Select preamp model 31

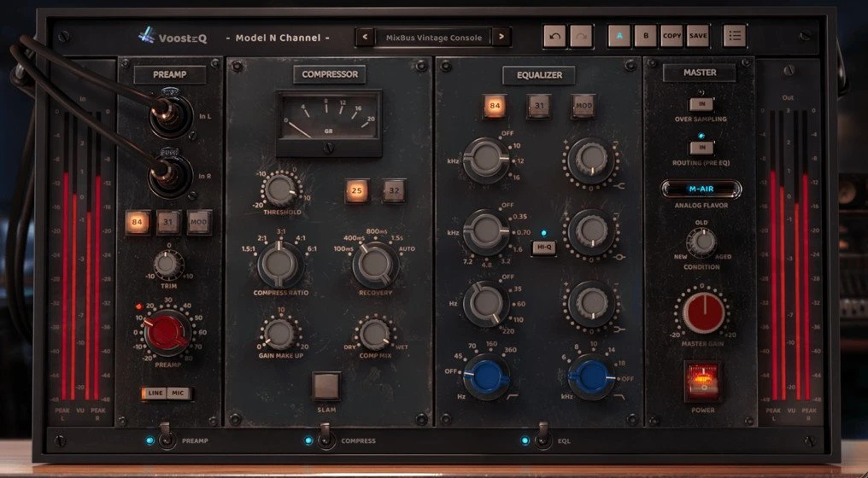[168, 223]
